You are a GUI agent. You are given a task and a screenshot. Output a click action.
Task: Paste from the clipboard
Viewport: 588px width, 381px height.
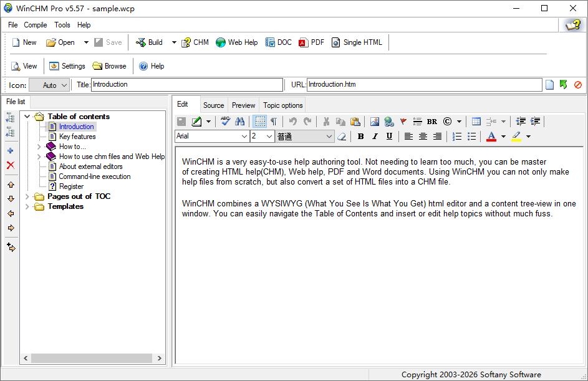coord(355,121)
